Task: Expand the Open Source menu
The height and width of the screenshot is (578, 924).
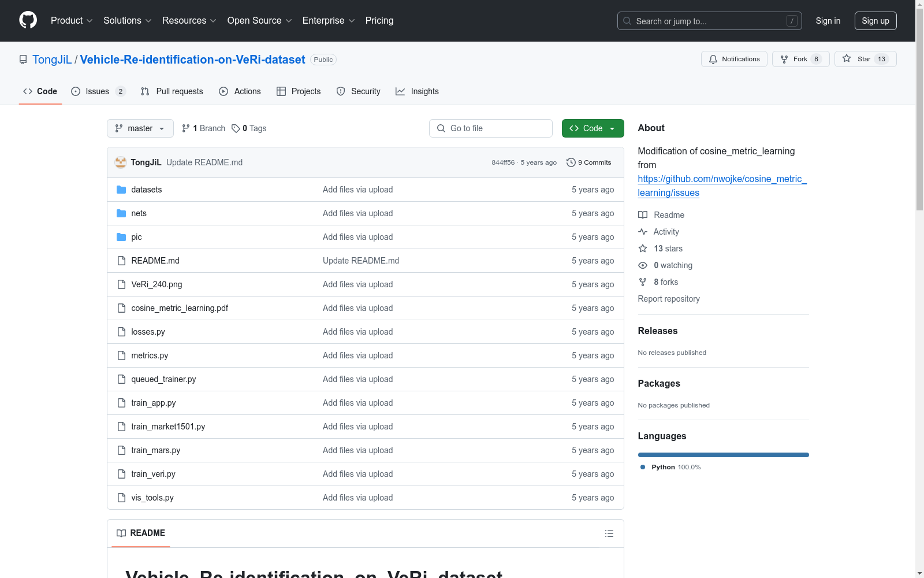Action: (x=260, y=20)
